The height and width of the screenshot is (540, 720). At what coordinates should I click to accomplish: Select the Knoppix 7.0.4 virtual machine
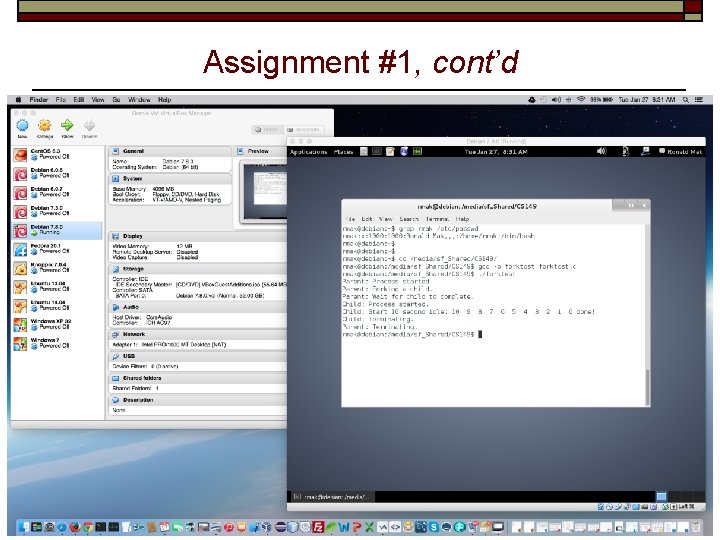[57, 268]
